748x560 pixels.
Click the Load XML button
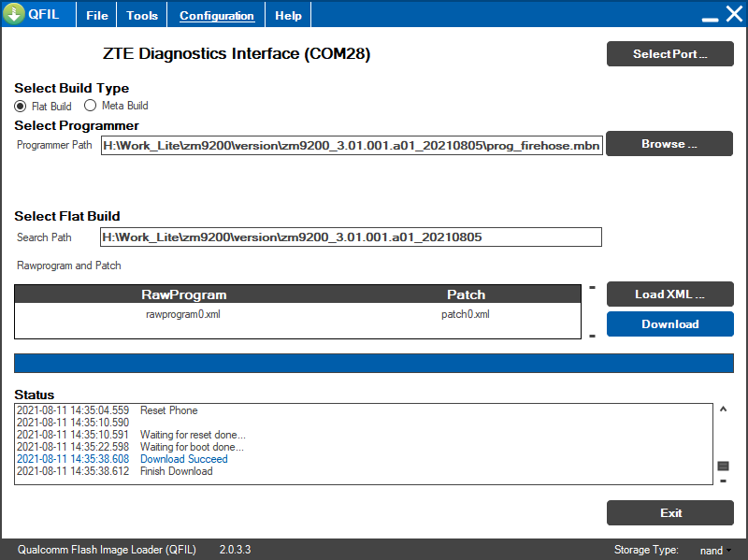pos(669,294)
